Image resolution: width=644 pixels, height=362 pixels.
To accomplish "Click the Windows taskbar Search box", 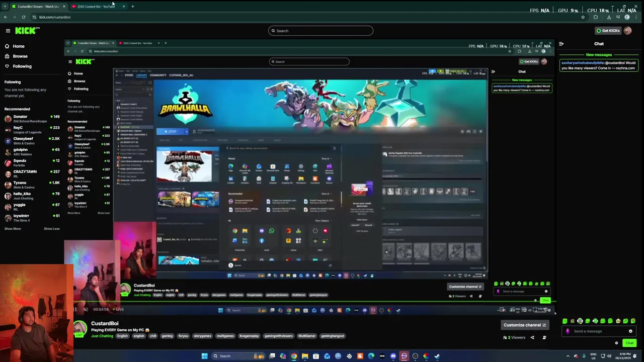I will [x=238, y=356].
